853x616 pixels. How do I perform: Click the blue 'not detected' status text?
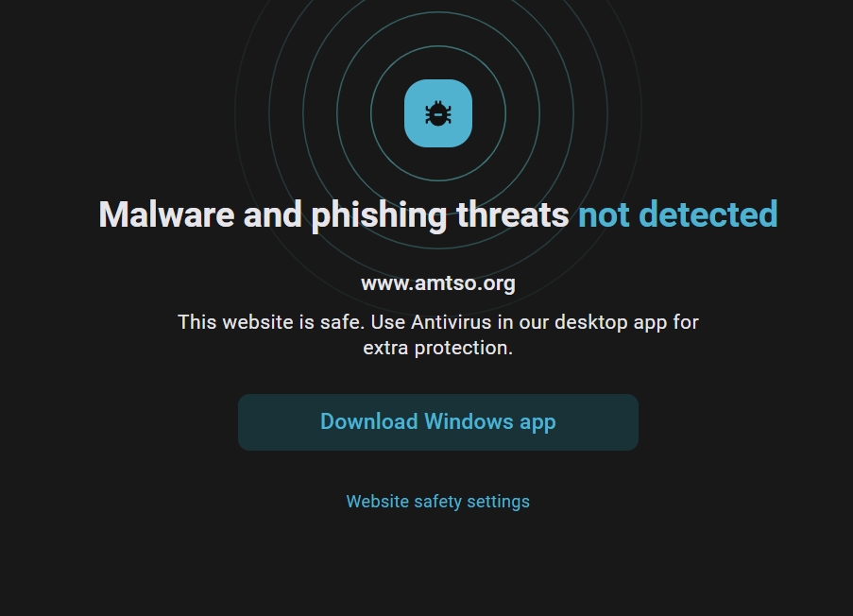(x=677, y=214)
